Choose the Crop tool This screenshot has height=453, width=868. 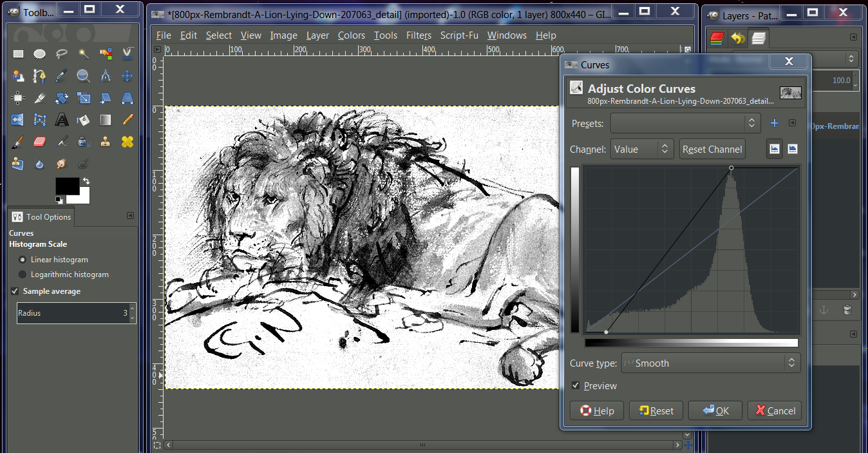click(x=40, y=98)
